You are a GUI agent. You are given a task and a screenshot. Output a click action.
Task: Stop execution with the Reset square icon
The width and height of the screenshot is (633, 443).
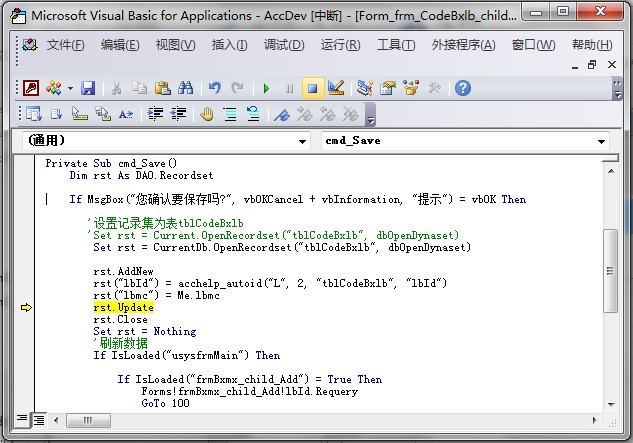312,88
